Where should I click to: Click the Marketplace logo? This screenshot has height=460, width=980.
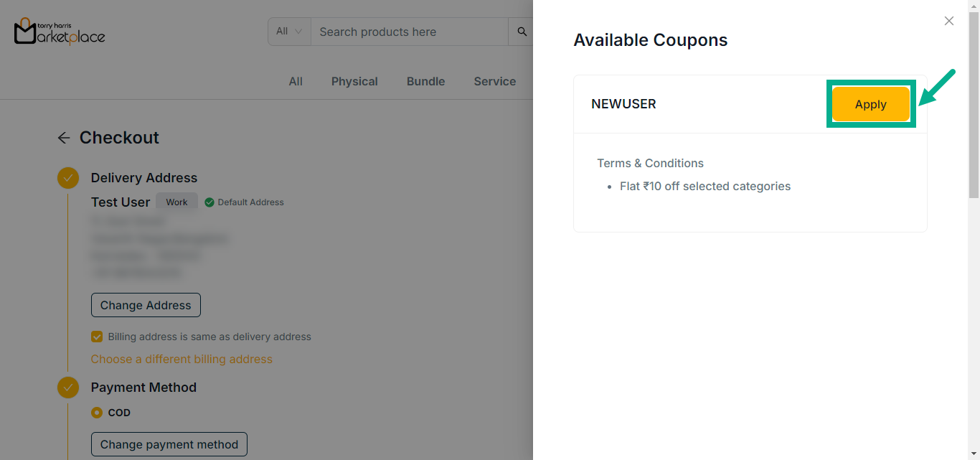pyautogui.click(x=60, y=32)
